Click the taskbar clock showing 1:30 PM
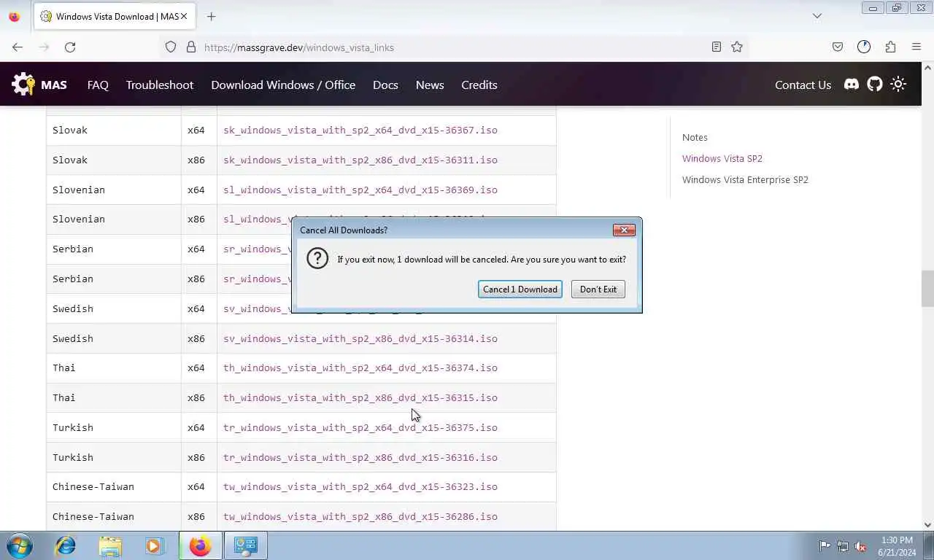 [898, 546]
